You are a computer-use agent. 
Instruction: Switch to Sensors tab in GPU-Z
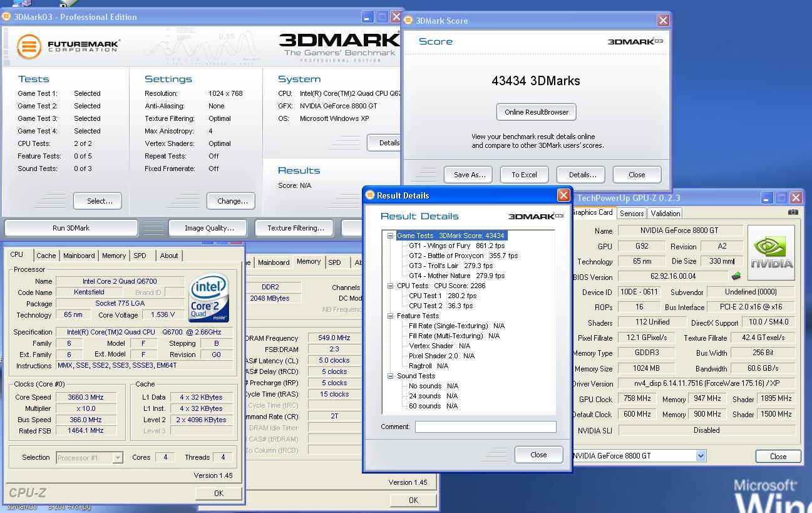(x=632, y=214)
